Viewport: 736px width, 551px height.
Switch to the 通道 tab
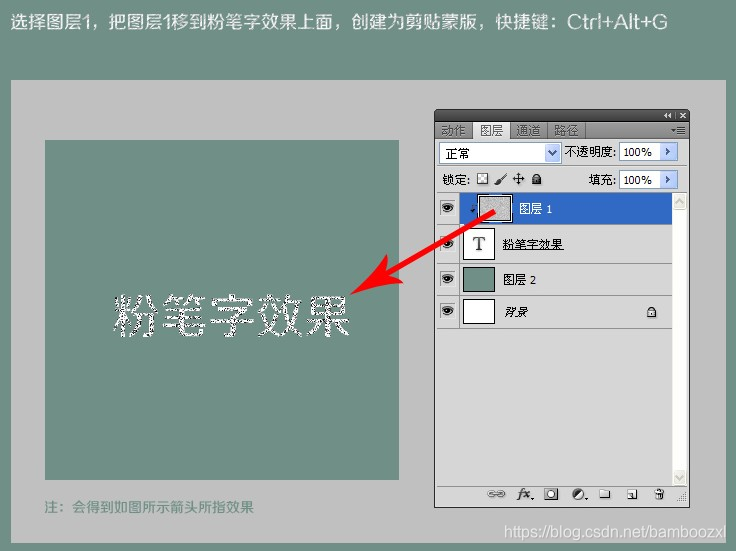(528, 130)
